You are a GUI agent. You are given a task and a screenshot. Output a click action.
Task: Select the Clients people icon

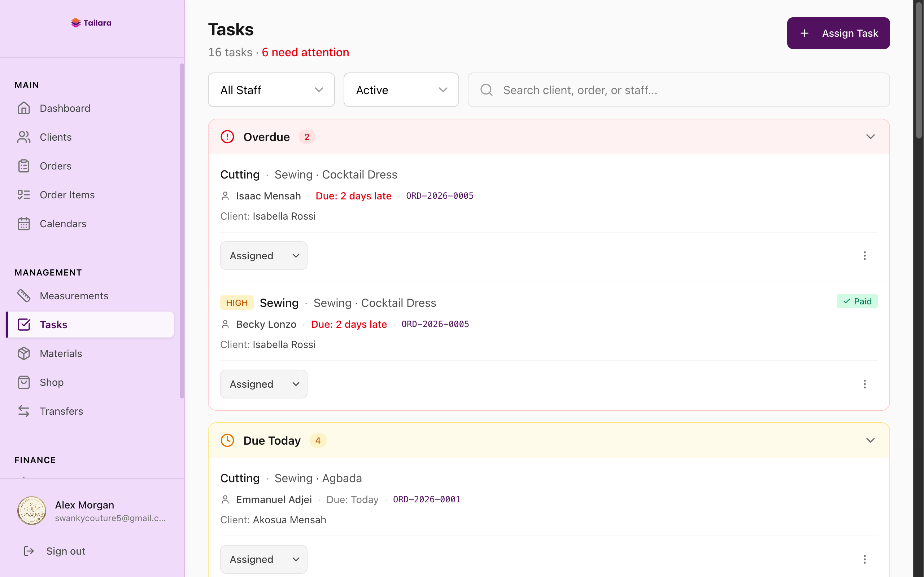[24, 137]
